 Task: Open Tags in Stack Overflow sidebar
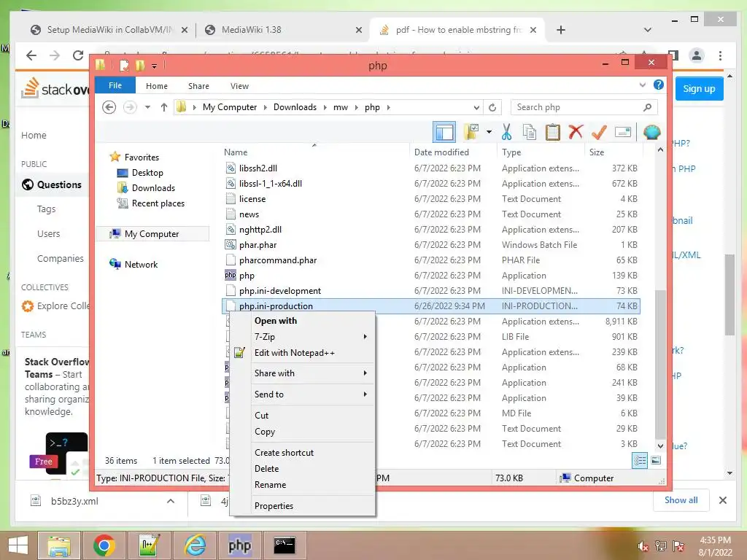tap(46, 209)
